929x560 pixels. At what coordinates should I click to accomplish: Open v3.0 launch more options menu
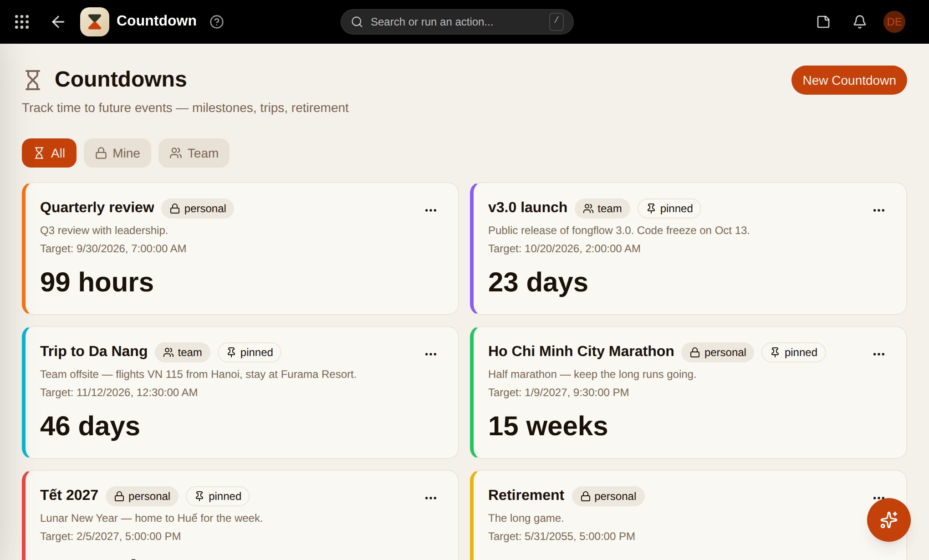[879, 210]
